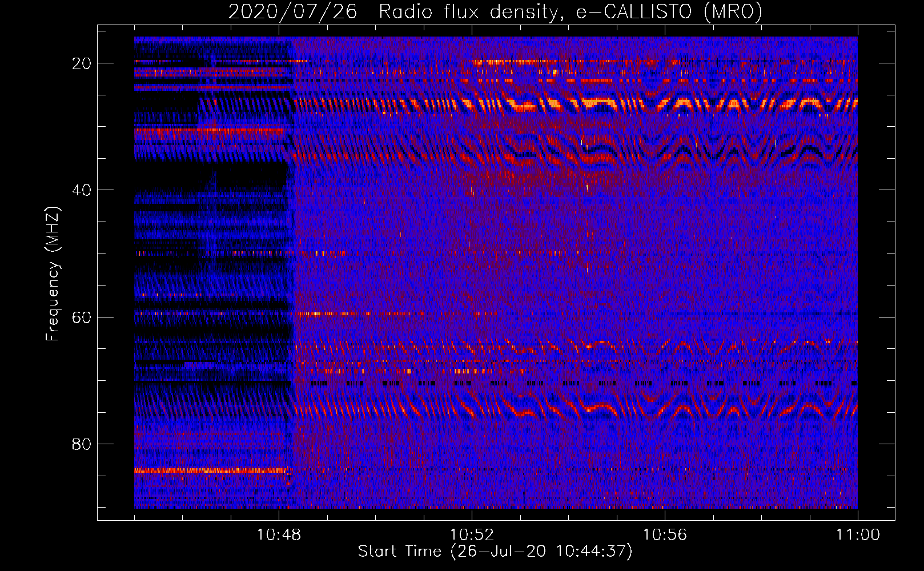The image size is (924, 571).
Task: Click the frequency tick label 40
Action: (x=82, y=190)
